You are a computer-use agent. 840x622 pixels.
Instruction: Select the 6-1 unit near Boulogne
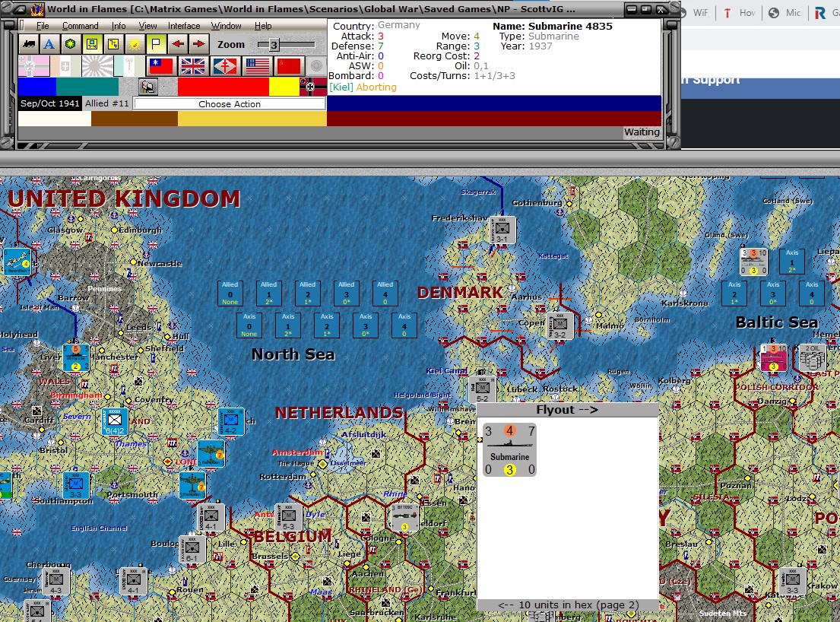click(192, 549)
